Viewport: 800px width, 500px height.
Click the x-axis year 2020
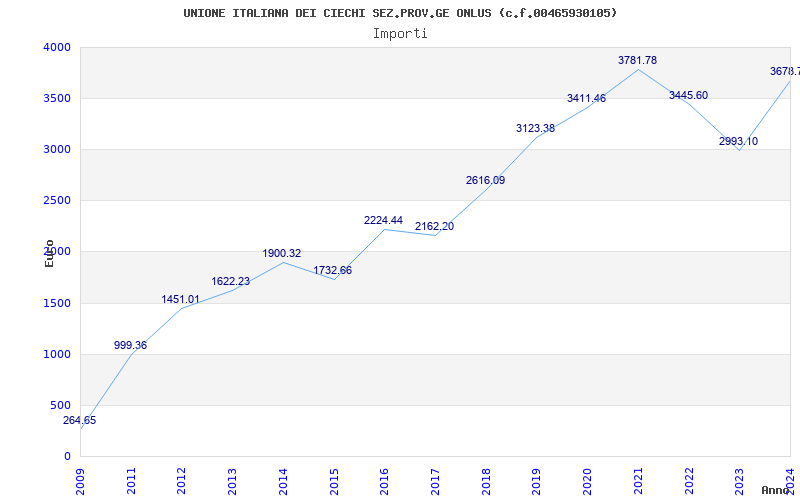pos(587,482)
